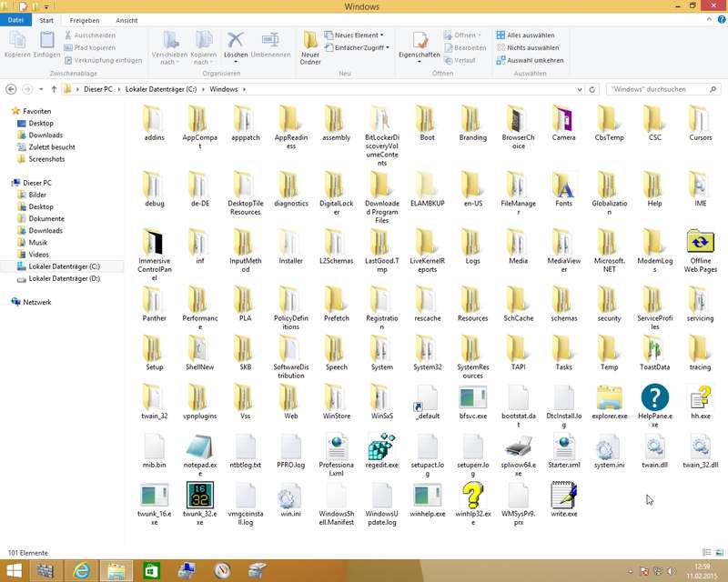This screenshot has height=582, width=728.
Task: Select the system.ini file
Action: 609,451
